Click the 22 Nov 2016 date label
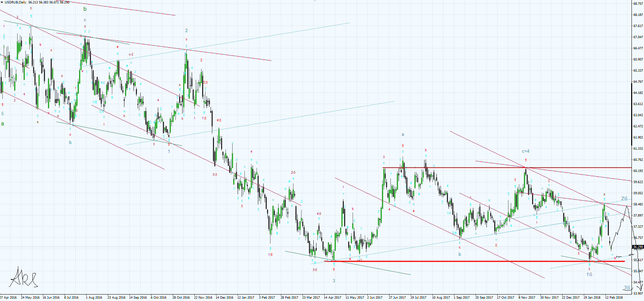Image resolution: width=644 pixels, height=301 pixels. tap(203, 298)
